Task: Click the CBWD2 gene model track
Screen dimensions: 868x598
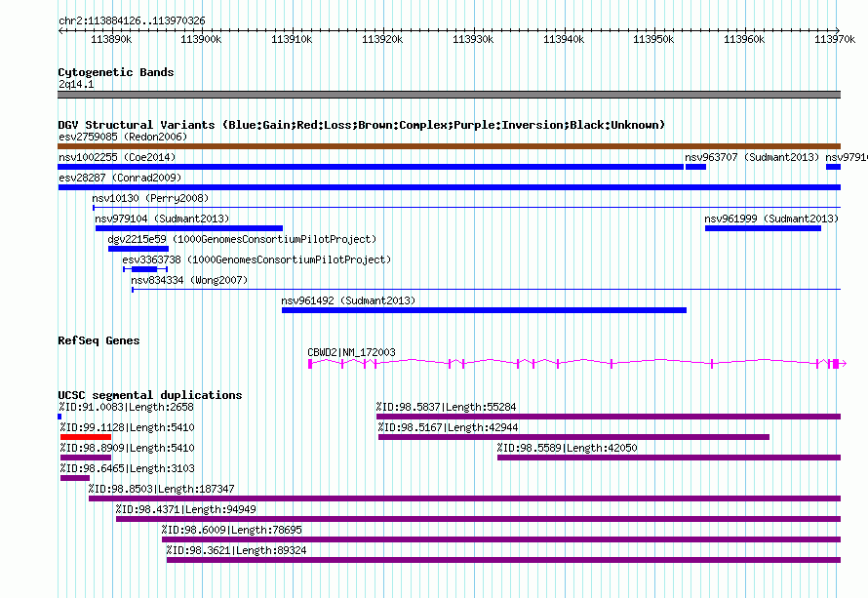Action: point(576,363)
